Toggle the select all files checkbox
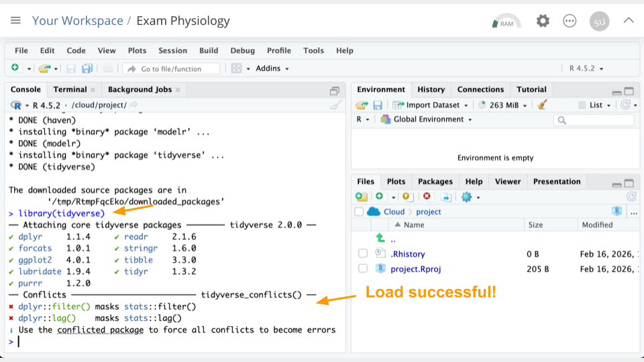The width and height of the screenshot is (644, 362). click(x=359, y=212)
